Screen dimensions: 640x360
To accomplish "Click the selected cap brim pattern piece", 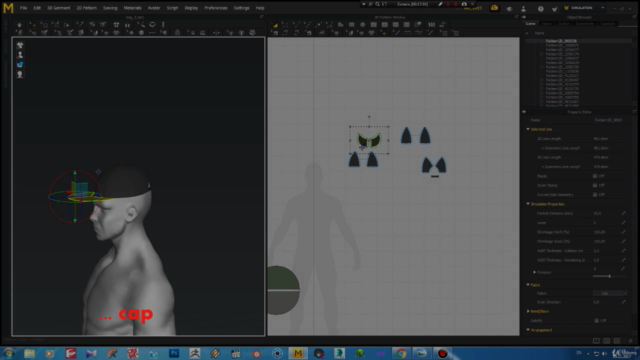I will [x=369, y=141].
